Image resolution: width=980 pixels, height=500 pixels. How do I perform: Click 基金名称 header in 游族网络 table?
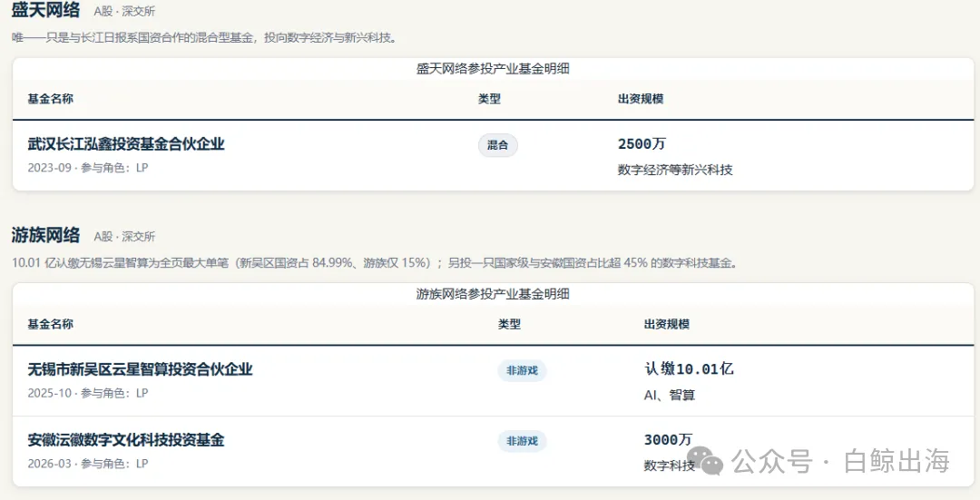tap(51, 324)
